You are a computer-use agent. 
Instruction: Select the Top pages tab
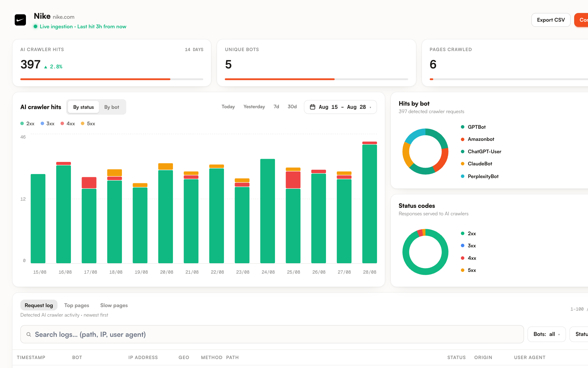point(77,305)
